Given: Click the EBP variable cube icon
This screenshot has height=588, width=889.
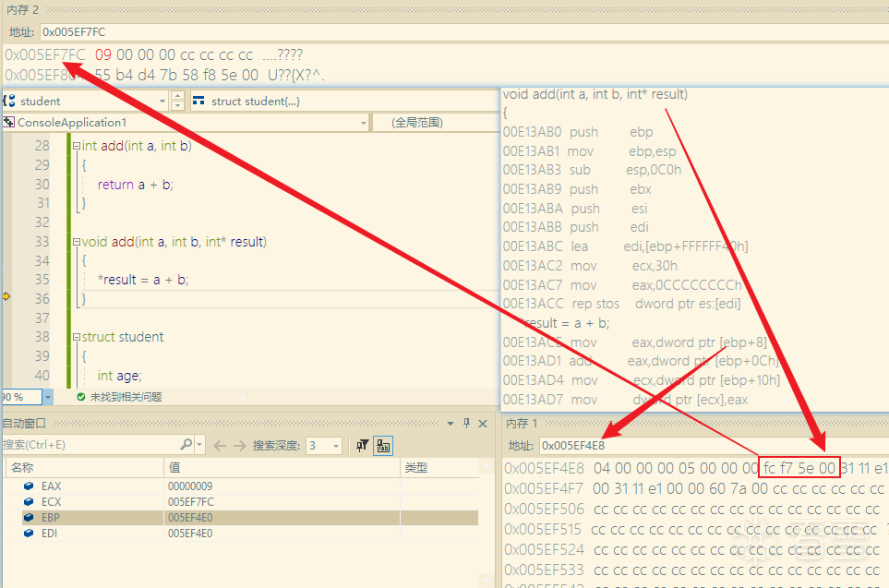Looking at the screenshot, I should (x=29, y=518).
